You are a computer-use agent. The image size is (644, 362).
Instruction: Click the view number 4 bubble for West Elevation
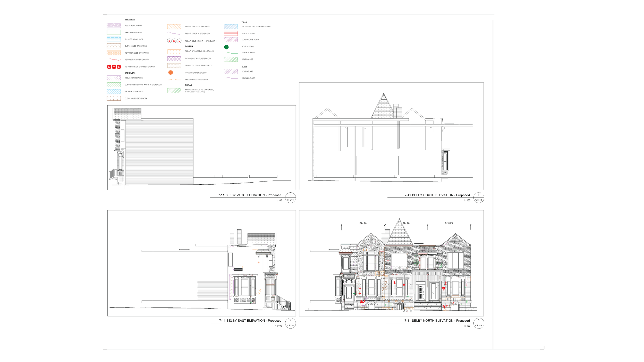coord(290,197)
